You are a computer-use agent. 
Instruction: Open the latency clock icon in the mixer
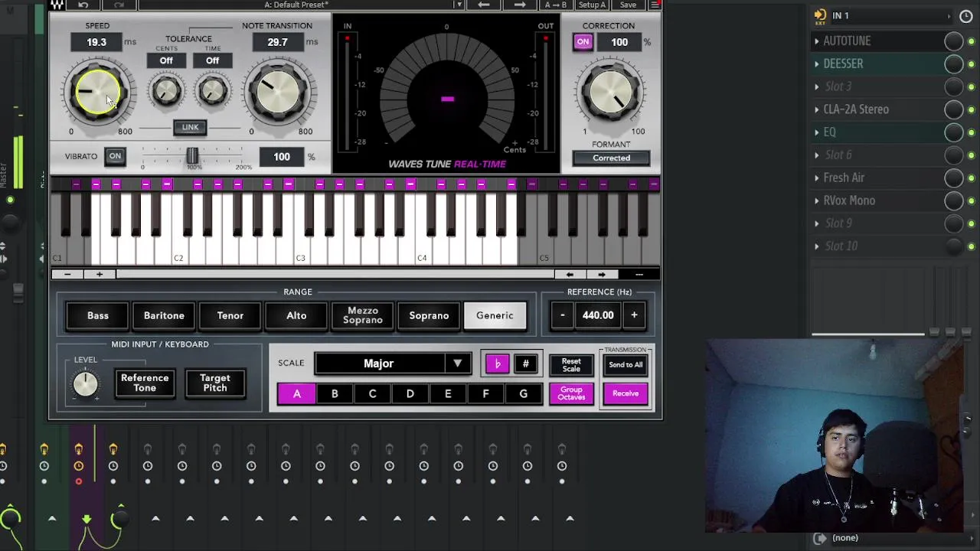pos(966,16)
